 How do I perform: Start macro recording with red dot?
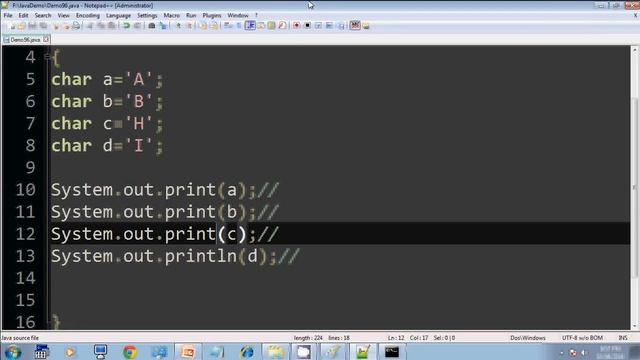297,26
